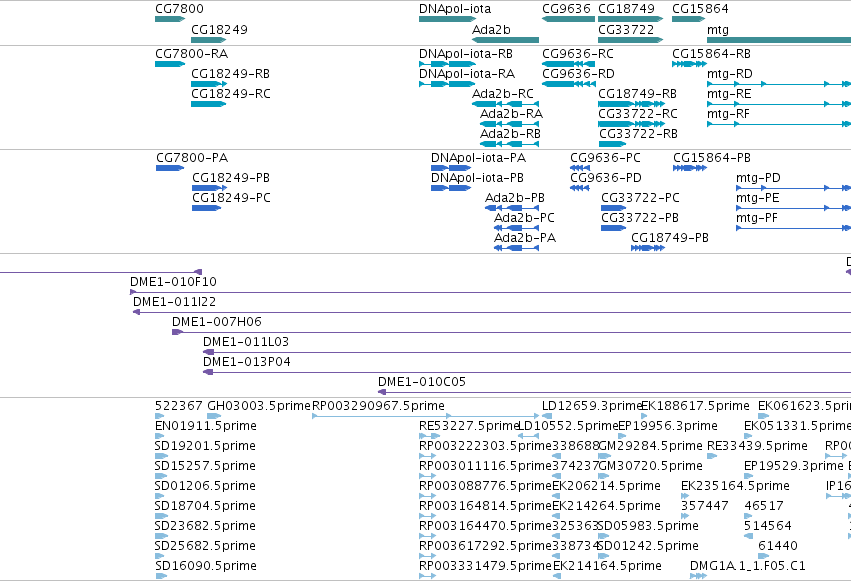851x581 pixels.
Task: Select EST RE53227.5prime
Action: coord(469,426)
